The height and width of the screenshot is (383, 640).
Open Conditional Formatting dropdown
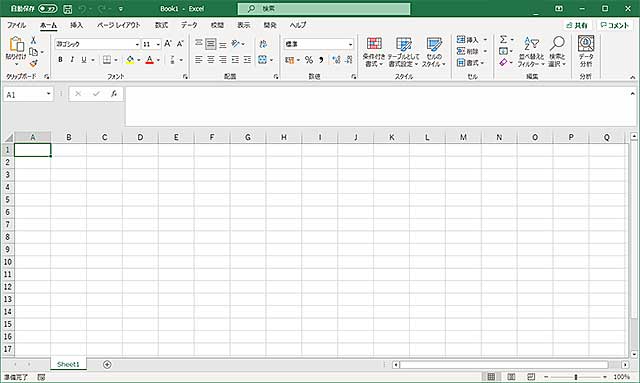(374, 52)
